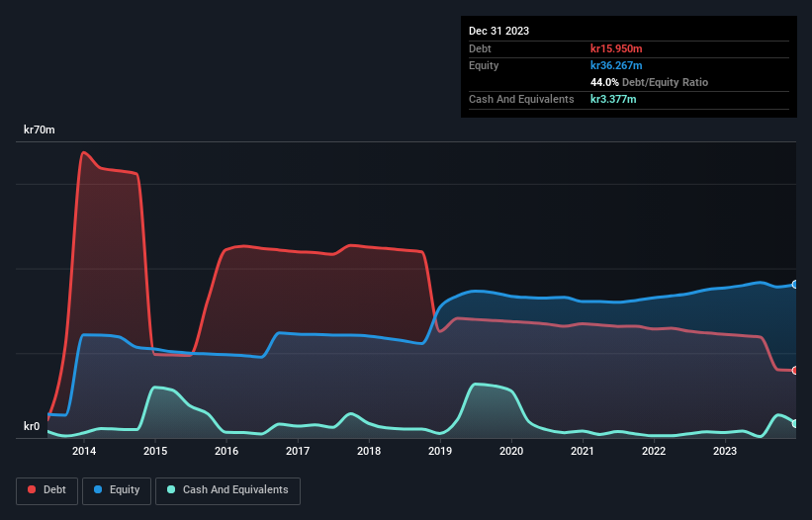Image resolution: width=812 pixels, height=520 pixels.
Task: Click the kr70m y-axis label
Action: 40,130
